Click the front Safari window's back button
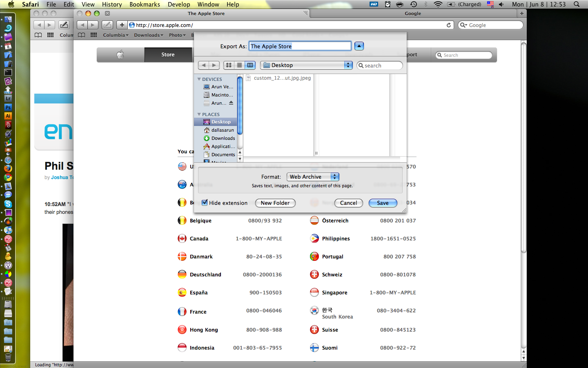588x368 pixels. [x=82, y=25]
